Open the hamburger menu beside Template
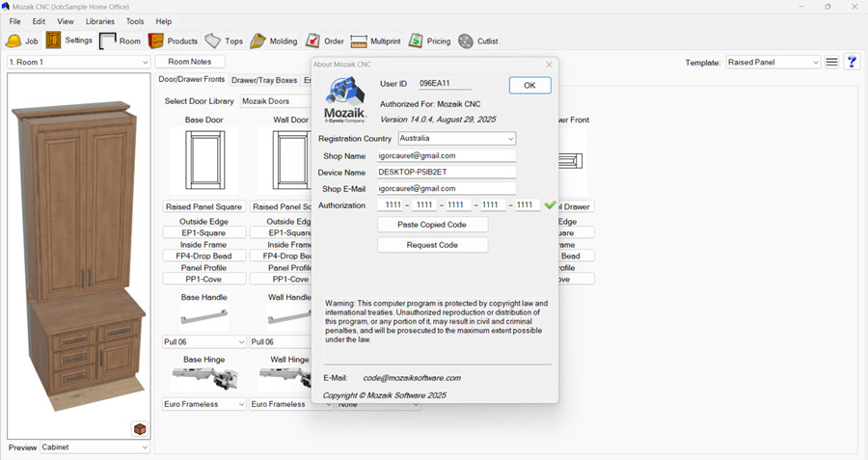Viewport: 868px width, 460px height. (x=831, y=62)
